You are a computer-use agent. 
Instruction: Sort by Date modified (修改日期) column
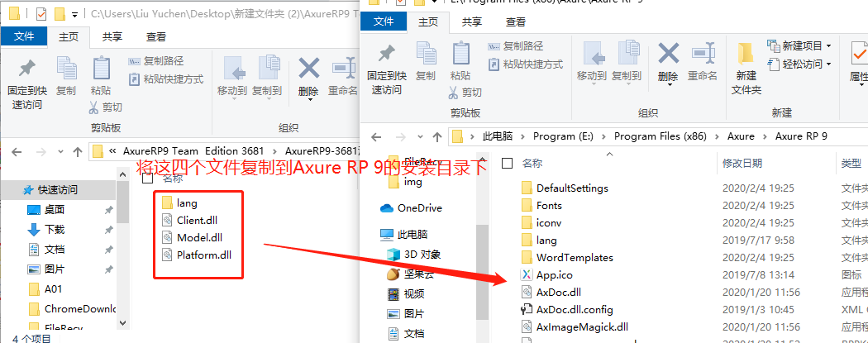(x=742, y=163)
